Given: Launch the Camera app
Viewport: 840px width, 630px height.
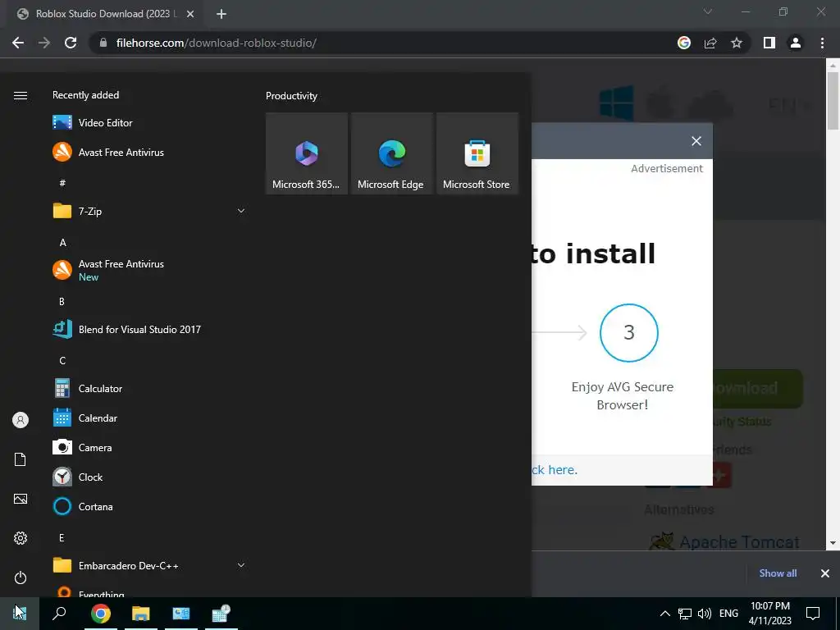Looking at the screenshot, I should [x=148, y=447].
